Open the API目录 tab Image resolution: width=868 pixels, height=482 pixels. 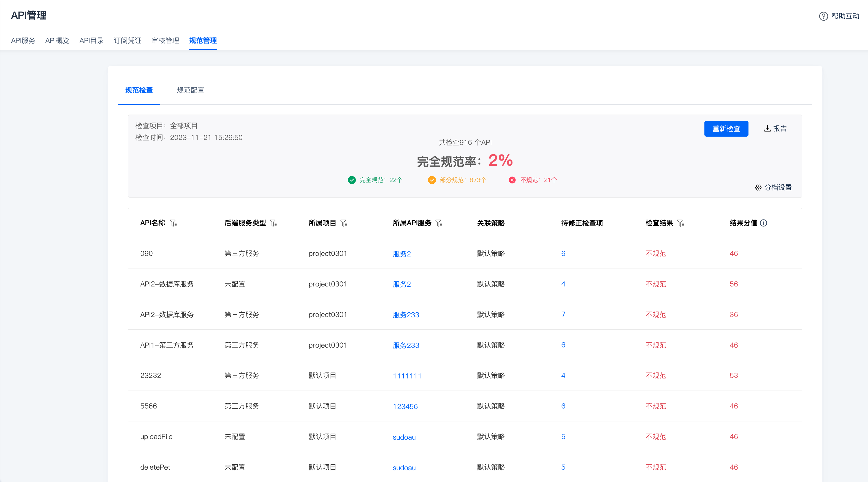(92, 40)
